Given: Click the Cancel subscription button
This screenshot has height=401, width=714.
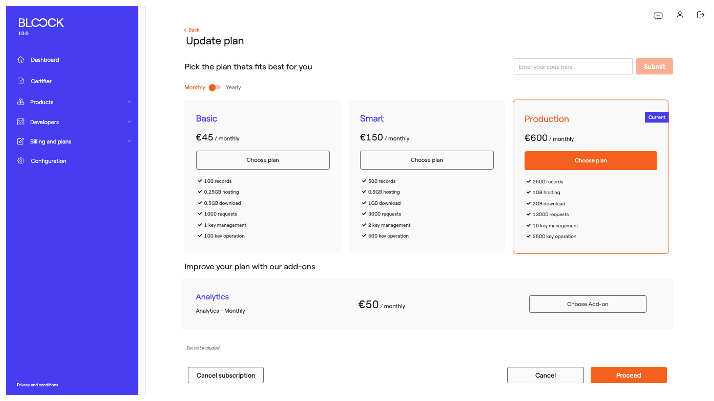Looking at the screenshot, I should [226, 375].
